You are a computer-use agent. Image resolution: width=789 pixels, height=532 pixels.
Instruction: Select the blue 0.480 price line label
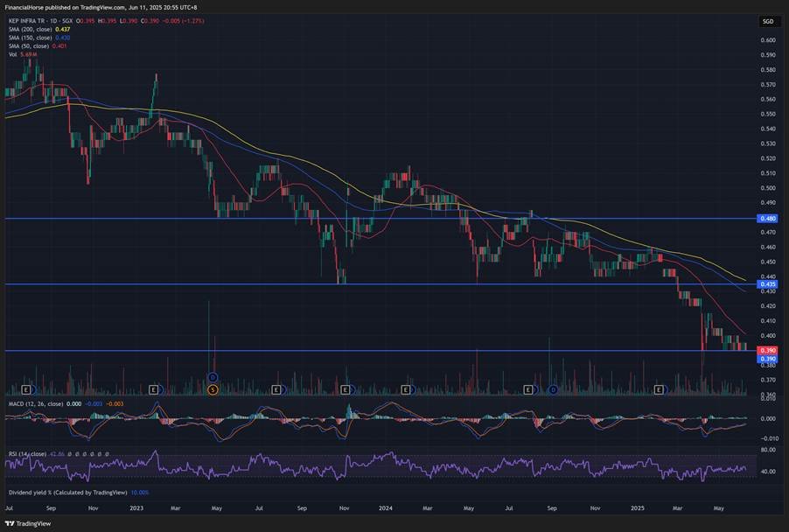pyautogui.click(x=767, y=219)
